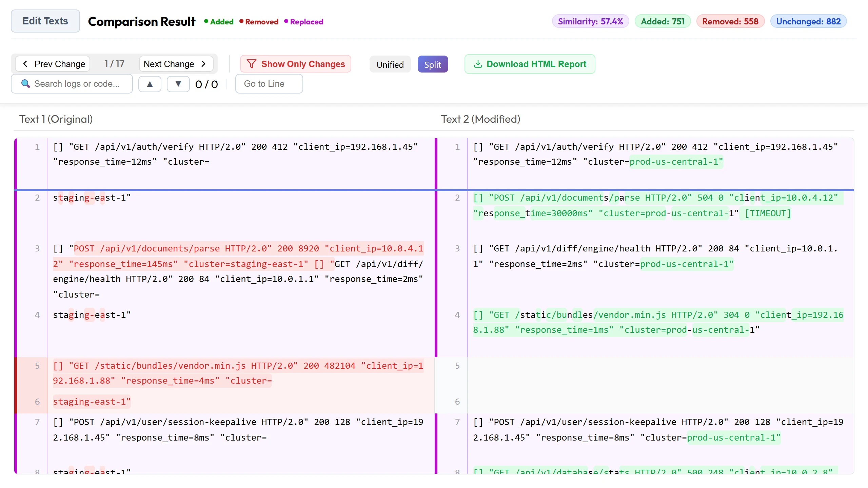868x488 pixels.
Task: Click removed staging-east-1 text on line 6
Action: (x=92, y=402)
